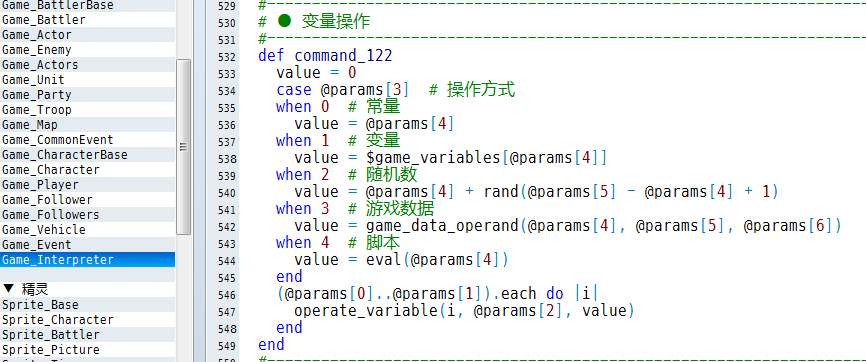Image resolution: width=866 pixels, height=362 pixels.
Task: Click 'value = @params[4]' on line 536
Action: [374, 124]
